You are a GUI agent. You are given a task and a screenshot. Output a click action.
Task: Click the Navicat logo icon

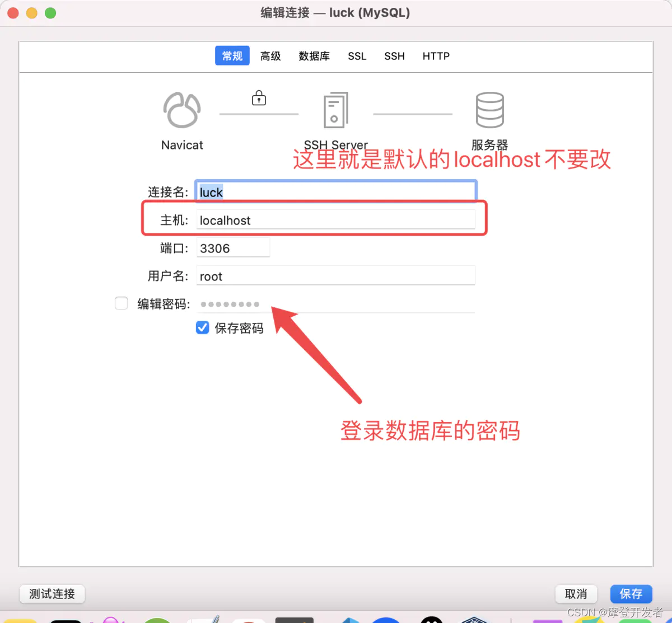[x=182, y=110]
